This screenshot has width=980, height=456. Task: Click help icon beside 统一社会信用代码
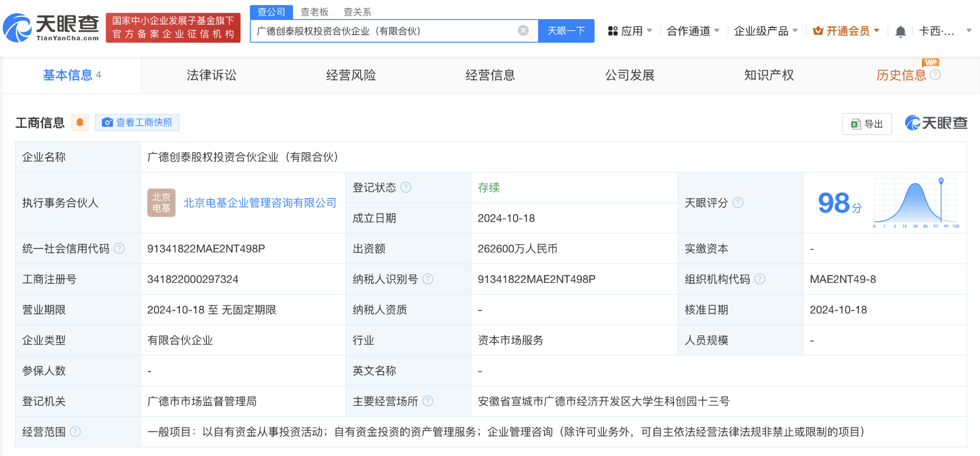(x=119, y=249)
